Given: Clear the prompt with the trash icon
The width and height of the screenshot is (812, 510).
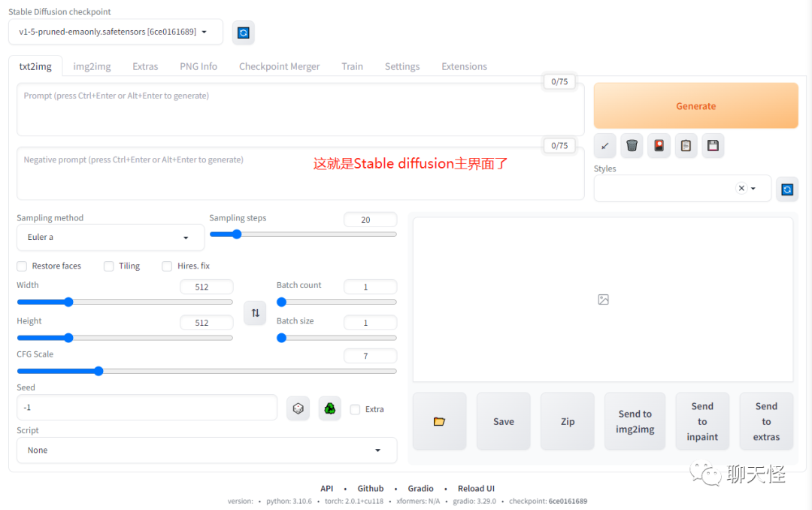Looking at the screenshot, I should 632,146.
